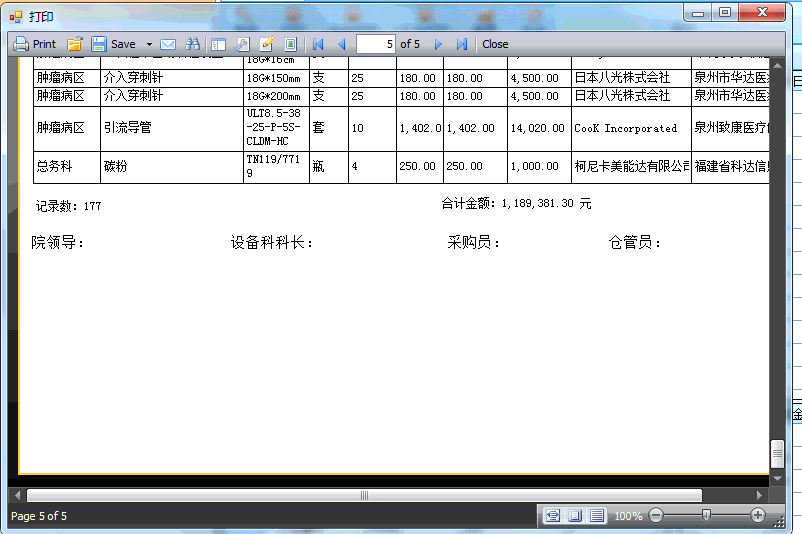Click the '瓶' unit cell
The image size is (802, 534).
click(329, 167)
